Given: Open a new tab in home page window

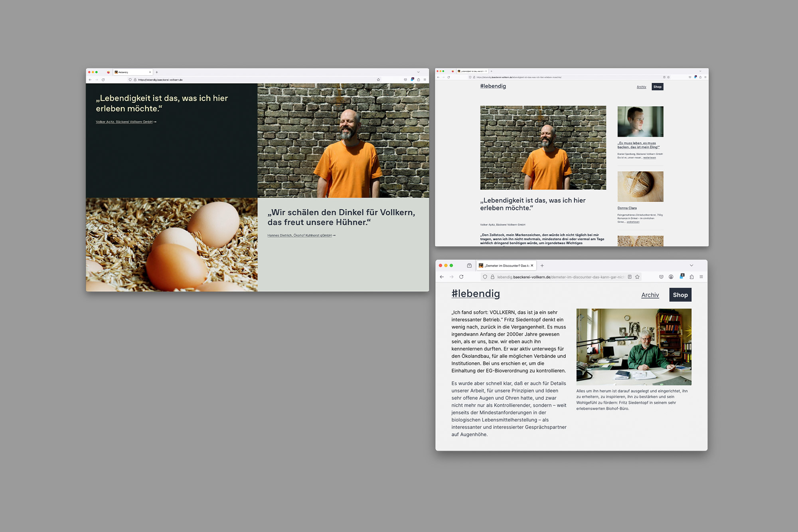Looking at the screenshot, I should [157, 72].
